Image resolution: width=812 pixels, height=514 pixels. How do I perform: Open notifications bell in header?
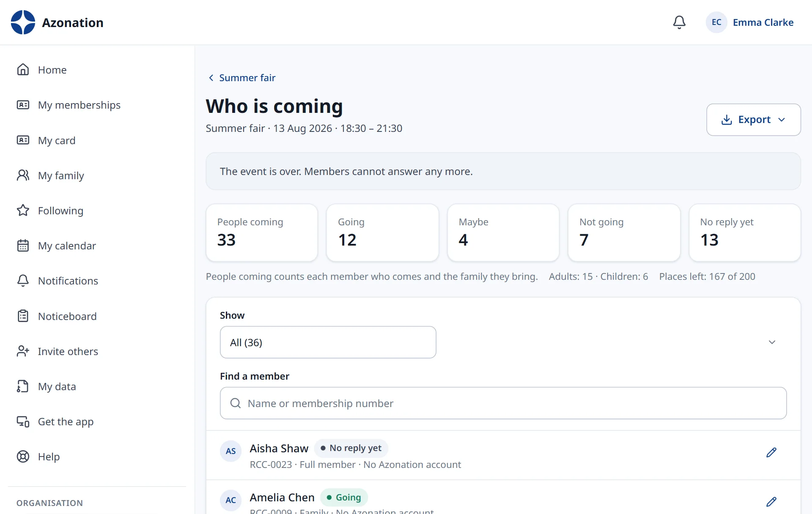pos(679,22)
